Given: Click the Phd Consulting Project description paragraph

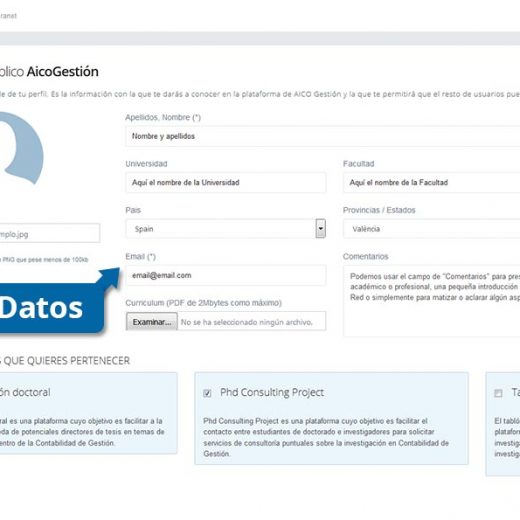Looking at the screenshot, I should (x=326, y=437).
